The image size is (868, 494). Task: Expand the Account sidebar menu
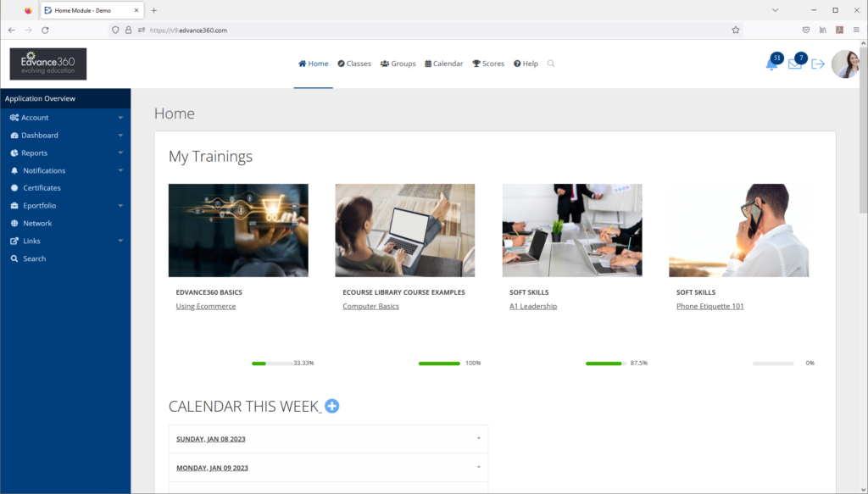point(65,117)
